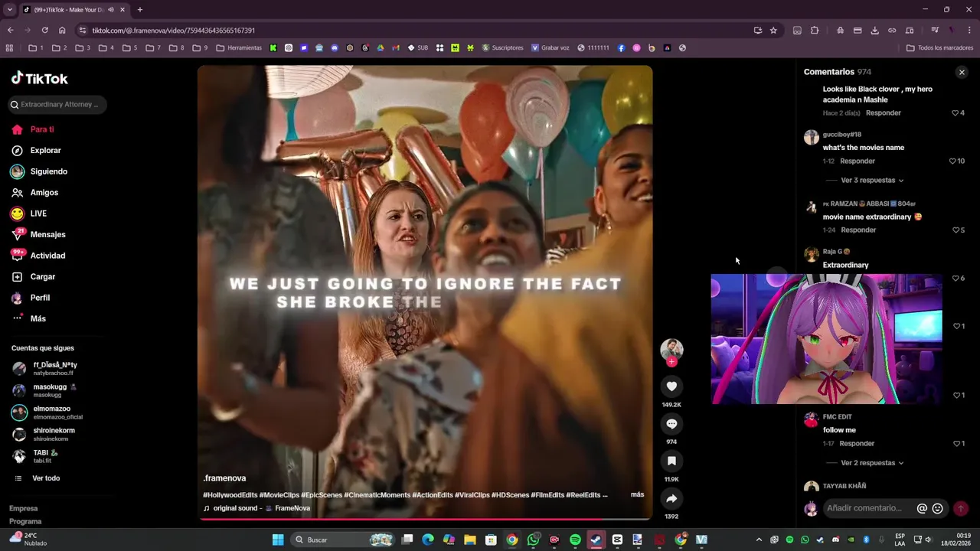Seek on the video progress bar
The height and width of the screenshot is (551, 980).
point(425,520)
